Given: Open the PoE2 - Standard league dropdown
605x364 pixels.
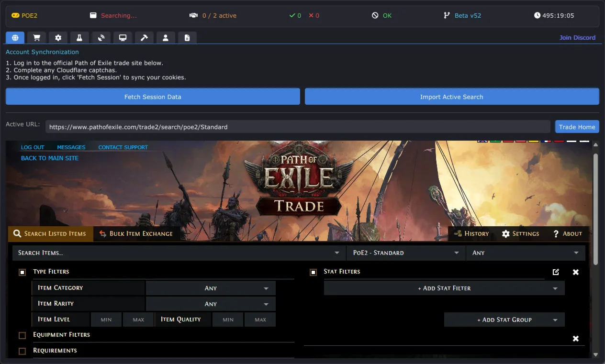Looking at the screenshot, I should [x=406, y=253].
